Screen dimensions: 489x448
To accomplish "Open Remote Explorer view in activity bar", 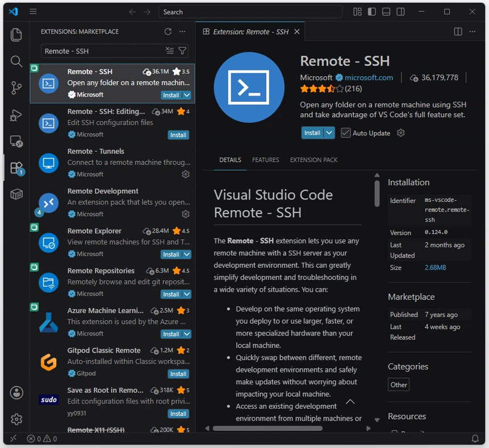I will [16, 141].
